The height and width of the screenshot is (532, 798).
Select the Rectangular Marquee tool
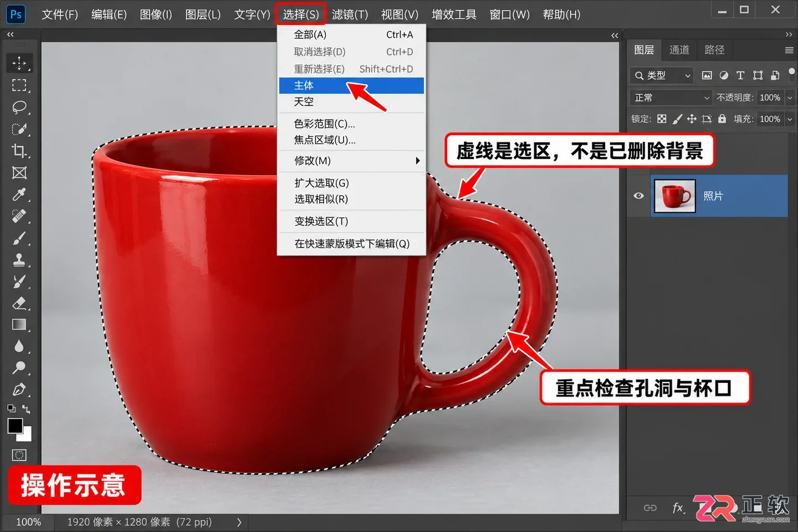[19, 85]
